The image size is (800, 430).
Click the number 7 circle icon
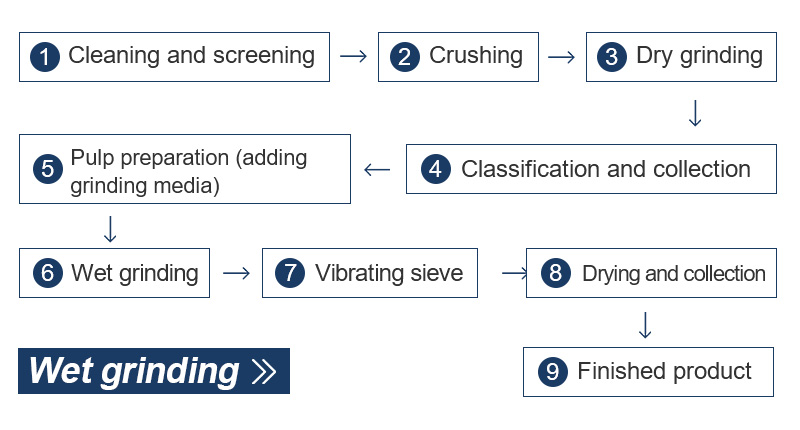tap(291, 274)
